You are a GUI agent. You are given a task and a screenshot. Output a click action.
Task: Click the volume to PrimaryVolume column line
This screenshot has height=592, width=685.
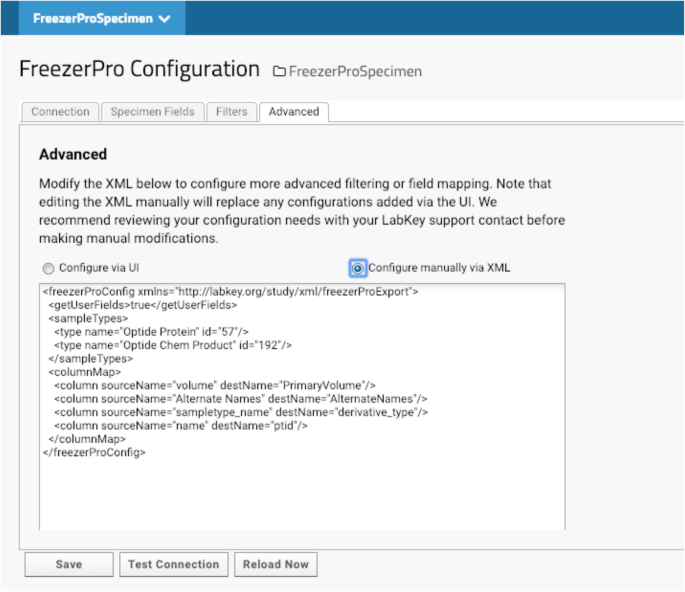[x=214, y=385]
